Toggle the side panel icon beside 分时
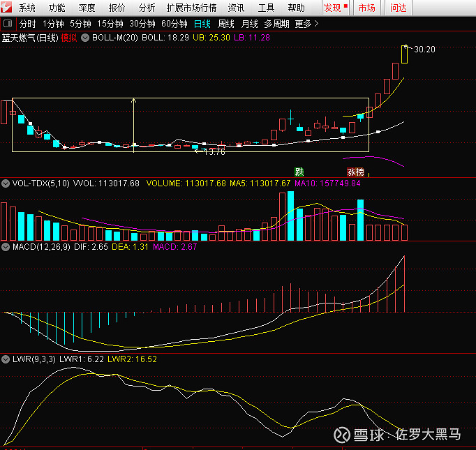The height and width of the screenshot is (450, 476). coord(8,23)
